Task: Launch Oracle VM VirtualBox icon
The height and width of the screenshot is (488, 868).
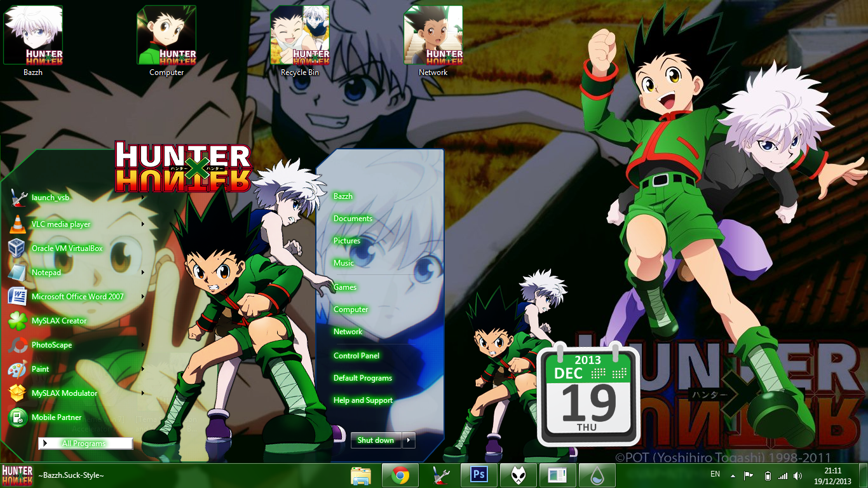Action: click(x=17, y=248)
